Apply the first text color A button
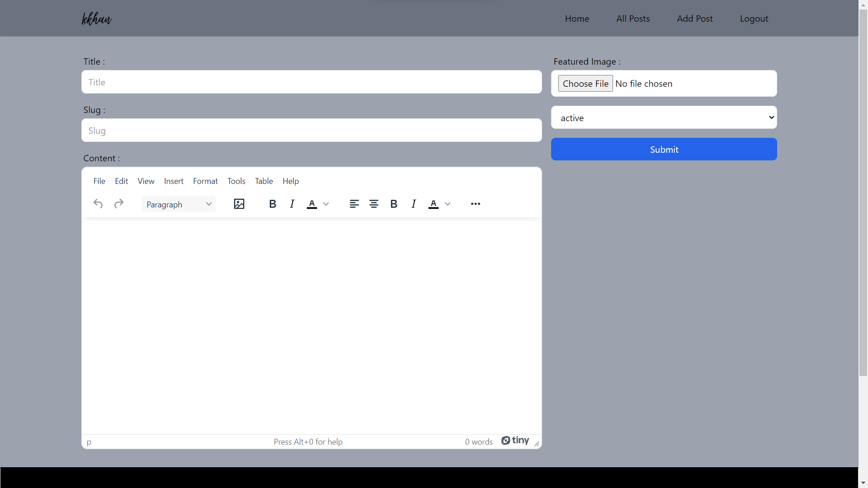The height and width of the screenshot is (488, 868). [312, 204]
